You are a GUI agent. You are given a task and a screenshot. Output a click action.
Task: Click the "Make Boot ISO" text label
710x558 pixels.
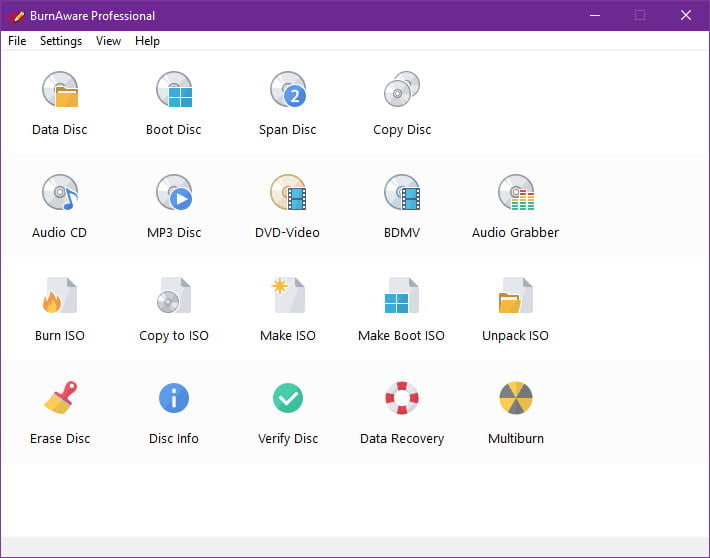(402, 336)
